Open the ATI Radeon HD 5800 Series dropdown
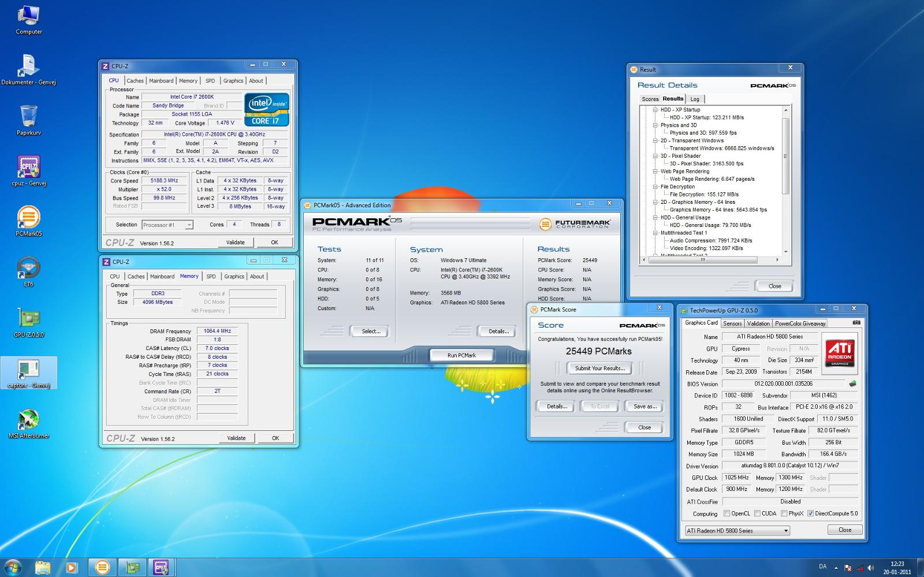 pos(737,530)
